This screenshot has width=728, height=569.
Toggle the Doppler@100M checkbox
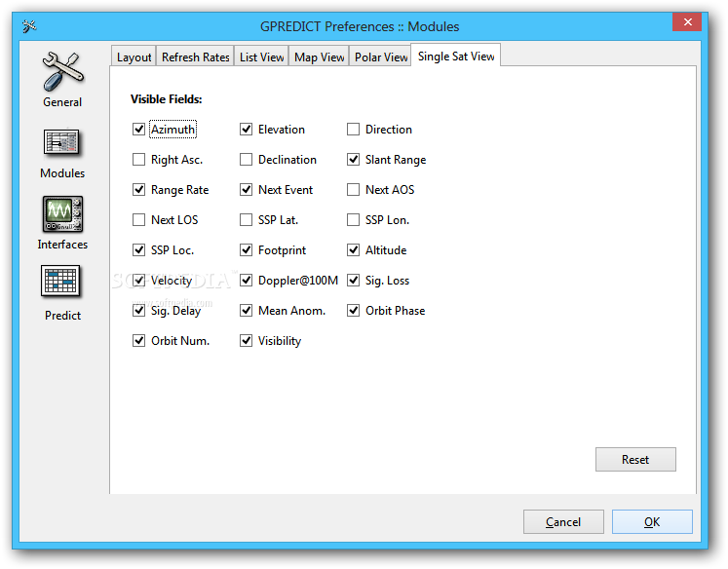pos(246,280)
